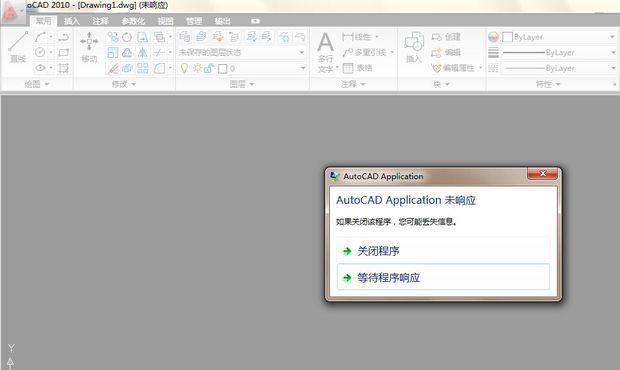This screenshot has height=370, width=620.
Task: Click the Fillet modify icon
Action: pos(159,68)
